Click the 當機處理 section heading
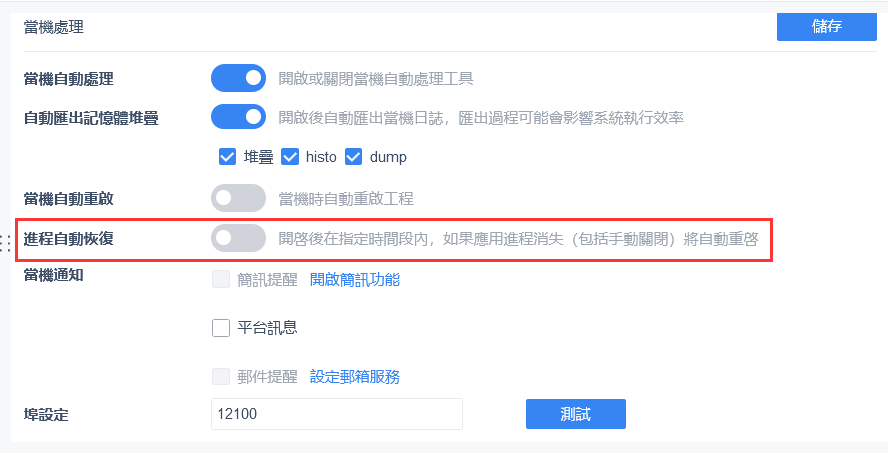 coord(54,27)
